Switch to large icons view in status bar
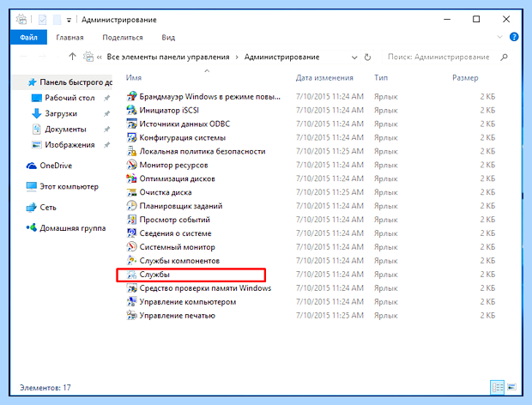This screenshot has width=532, height=405. tap(511, 387)
